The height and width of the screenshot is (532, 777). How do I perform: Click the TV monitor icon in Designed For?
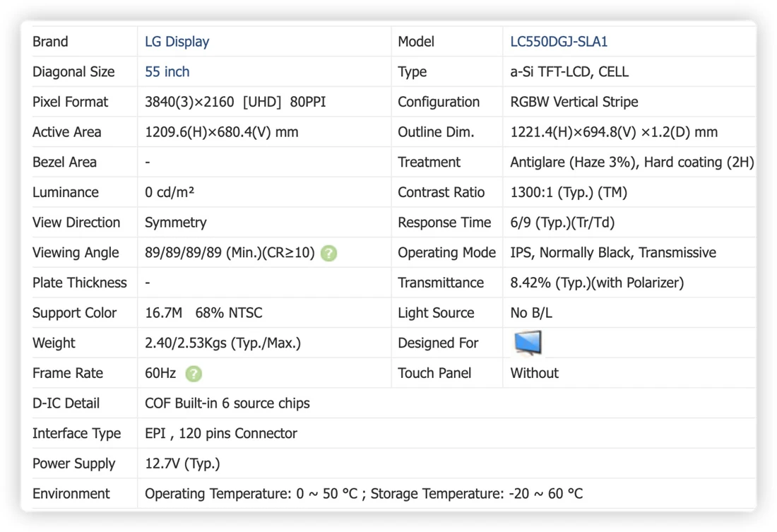pos(528,343)
